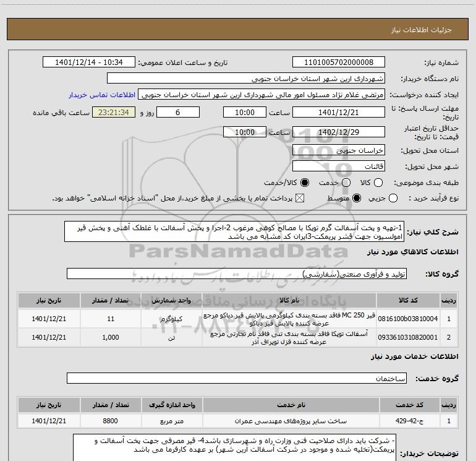Select the خدمت radio button
Screen dimensions: 476x461
tap(346, 183)
